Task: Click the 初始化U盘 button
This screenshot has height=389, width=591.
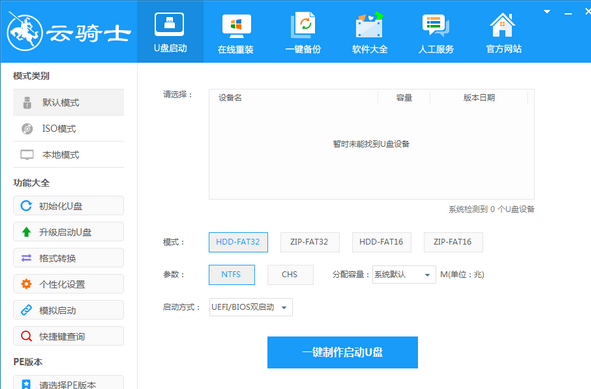Action: point(69,206)
